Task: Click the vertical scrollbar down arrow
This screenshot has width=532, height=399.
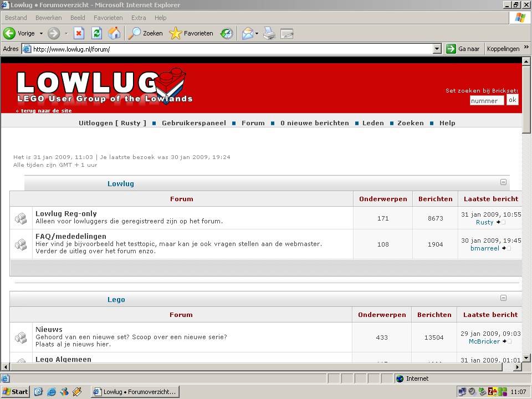Action: pos(526,357)
